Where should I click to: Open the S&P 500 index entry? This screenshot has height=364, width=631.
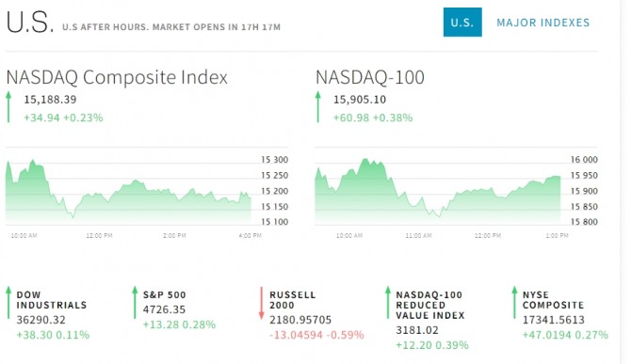pos(179,309)
